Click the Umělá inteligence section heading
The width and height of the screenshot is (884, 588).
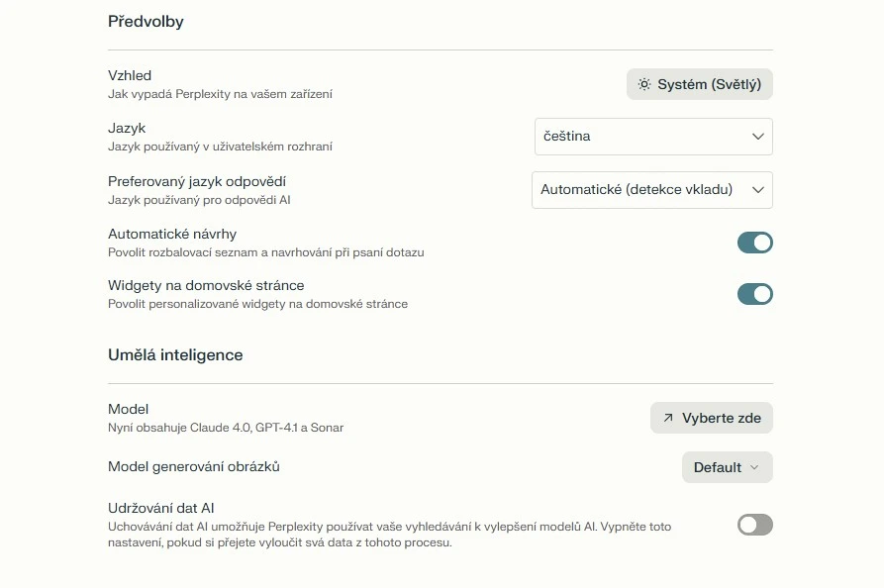point(175,355)
